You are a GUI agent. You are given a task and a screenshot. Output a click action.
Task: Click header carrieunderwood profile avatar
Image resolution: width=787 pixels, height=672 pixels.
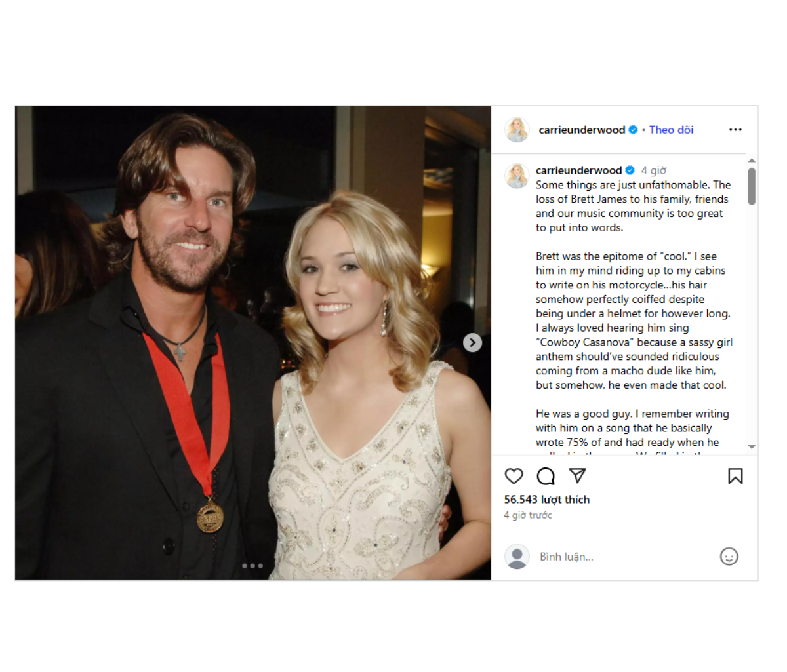pyautogui.click(x=517, y=130)
